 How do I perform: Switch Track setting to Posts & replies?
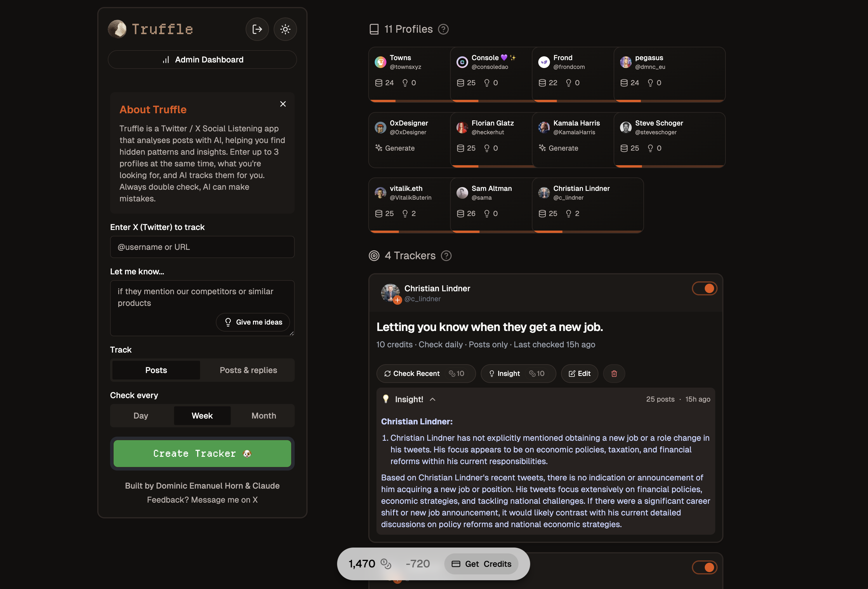point(248,370)
